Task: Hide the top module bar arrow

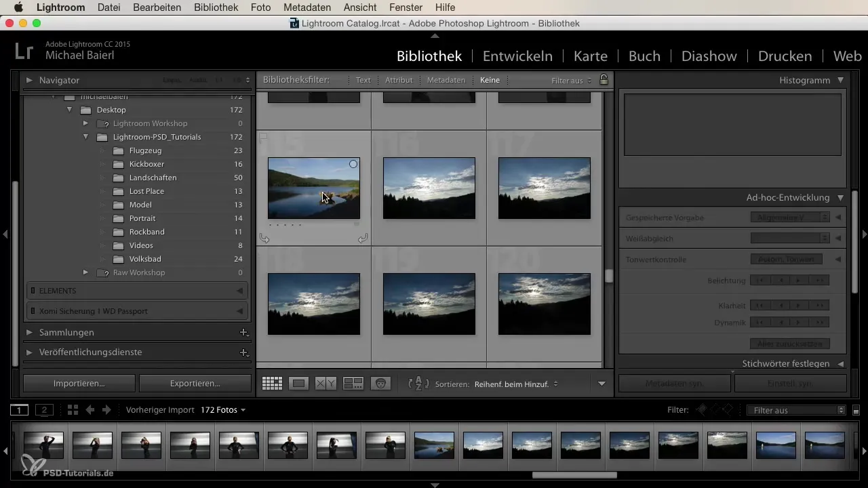Action: [435, 35]
